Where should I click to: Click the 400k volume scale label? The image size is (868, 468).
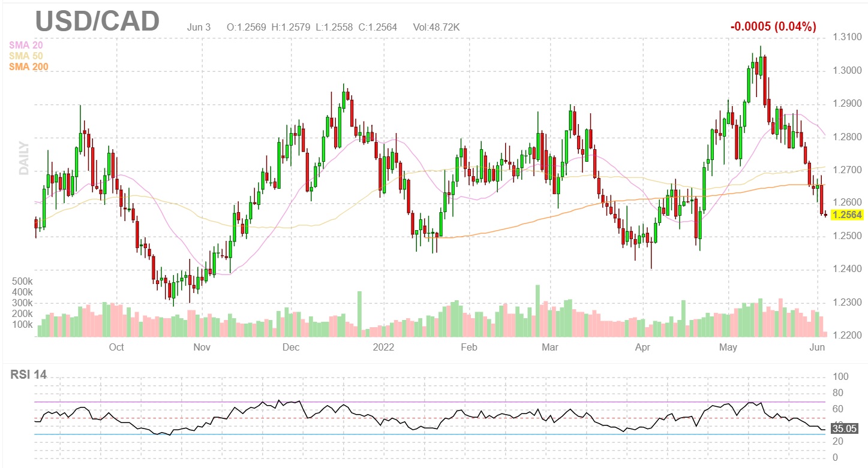[22, 292]
